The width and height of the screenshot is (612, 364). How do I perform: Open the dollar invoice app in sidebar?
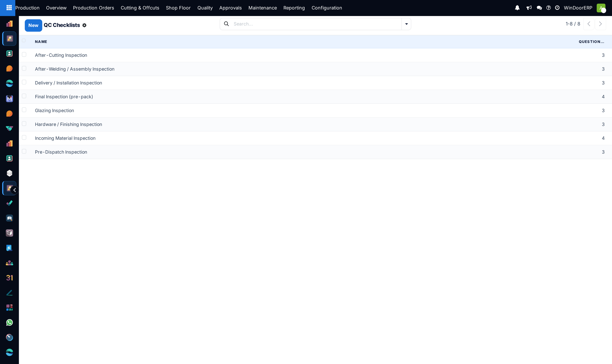tap(9, 248)
